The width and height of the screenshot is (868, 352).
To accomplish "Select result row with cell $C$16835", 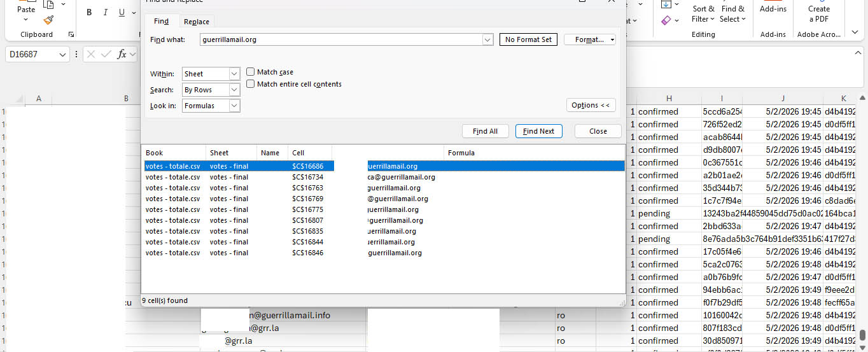I will [x=383, y=231].
